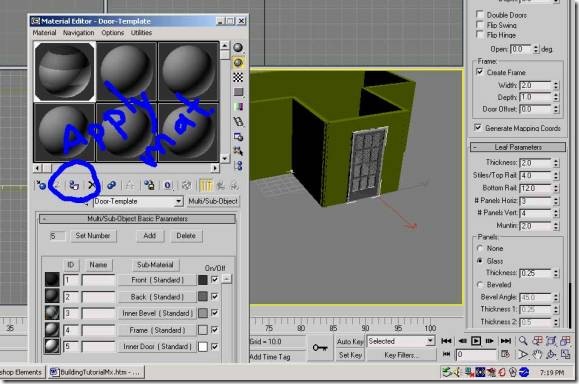Open the Time Configuration icon

pyautogui.click(x=505, y=354)
